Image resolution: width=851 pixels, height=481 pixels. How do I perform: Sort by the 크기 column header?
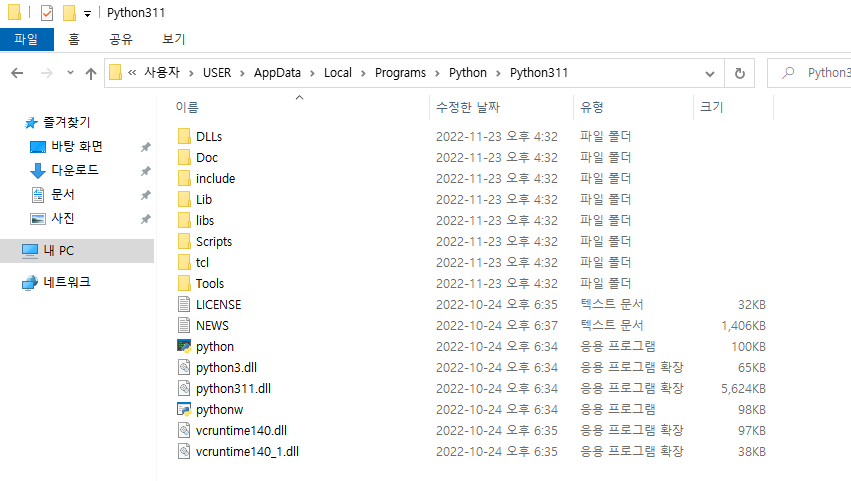pyautogui.click(x=712, y=107)
